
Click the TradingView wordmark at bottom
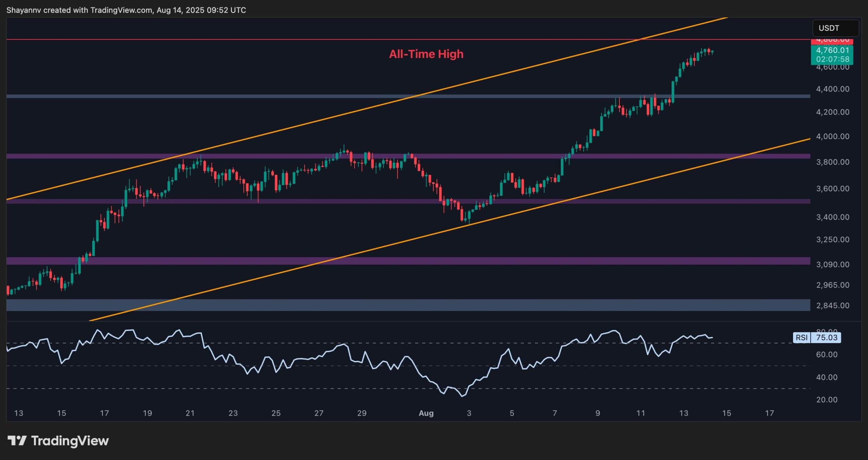pos(70,441)
